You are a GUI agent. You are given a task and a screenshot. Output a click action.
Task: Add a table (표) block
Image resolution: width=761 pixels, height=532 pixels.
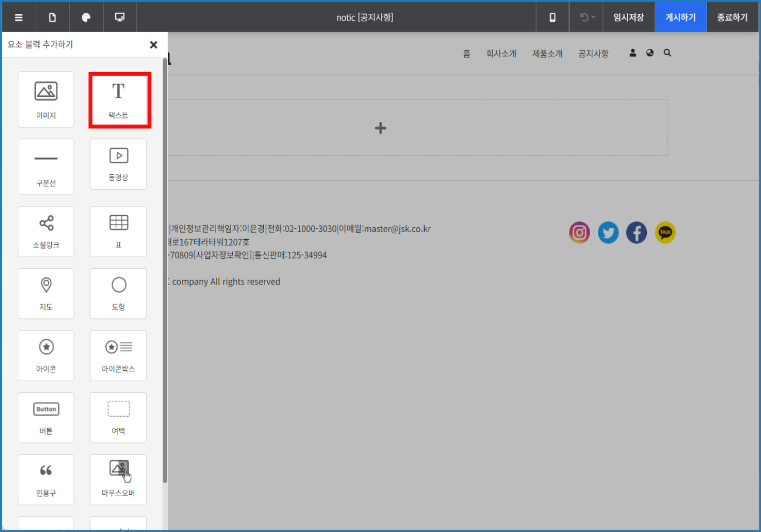(119, 231)
